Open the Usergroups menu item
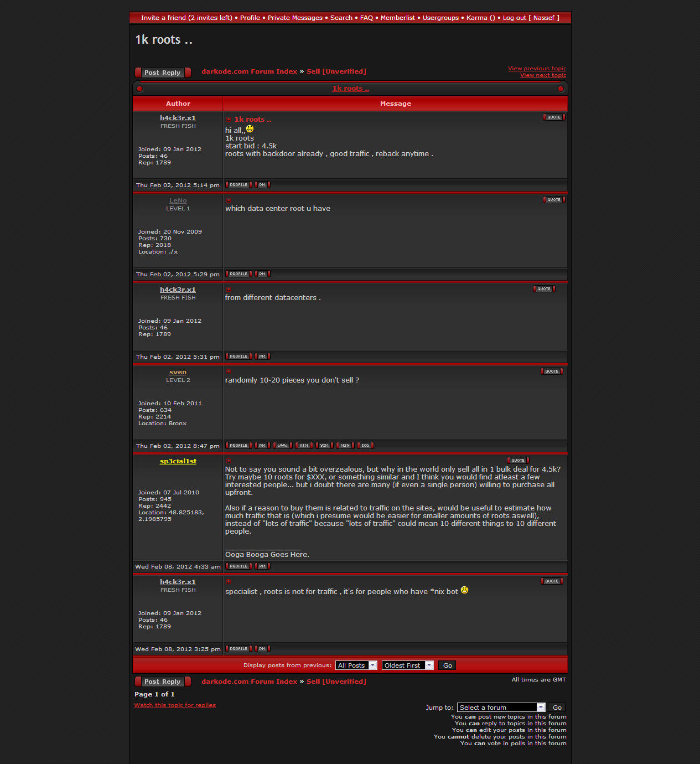 click(x=440, y=18)
